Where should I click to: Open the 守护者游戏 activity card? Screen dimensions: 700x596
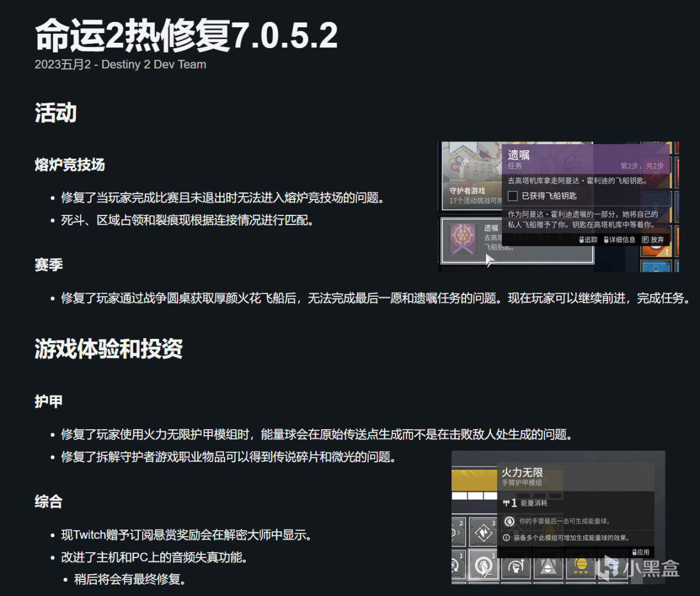pos(472,175)
